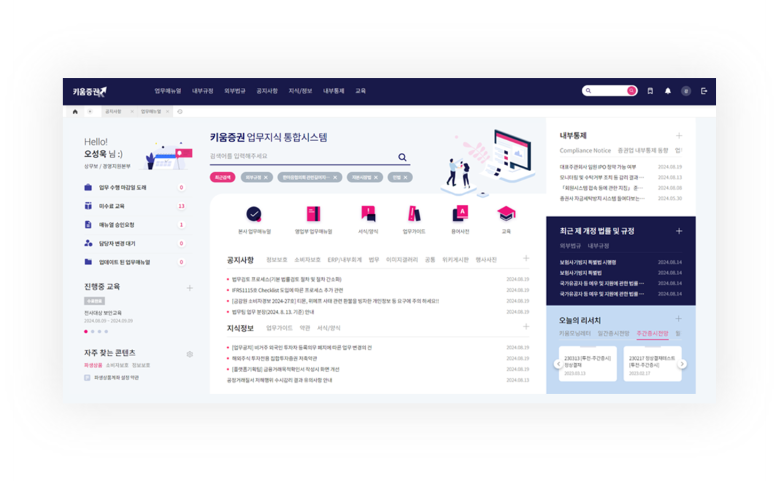The height and width of the screenshot is (481, 779).
Task: Expand 지식정보 section with plus icon
Action: pos(526,327)
